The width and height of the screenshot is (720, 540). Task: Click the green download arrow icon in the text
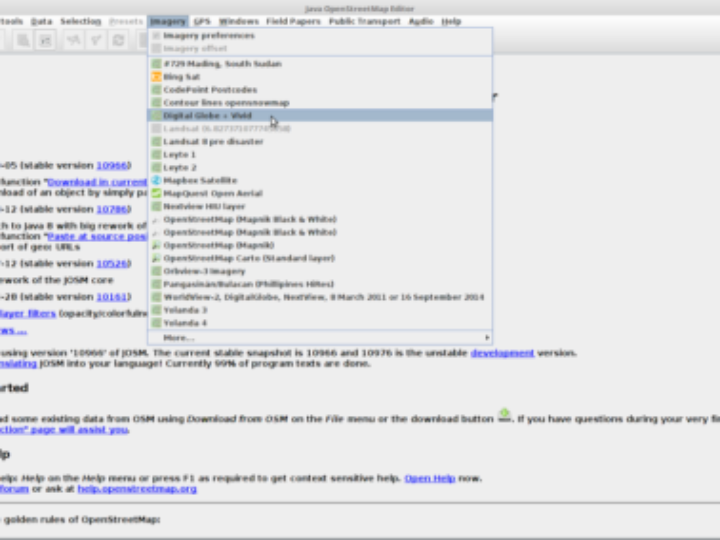pos(505,414)
